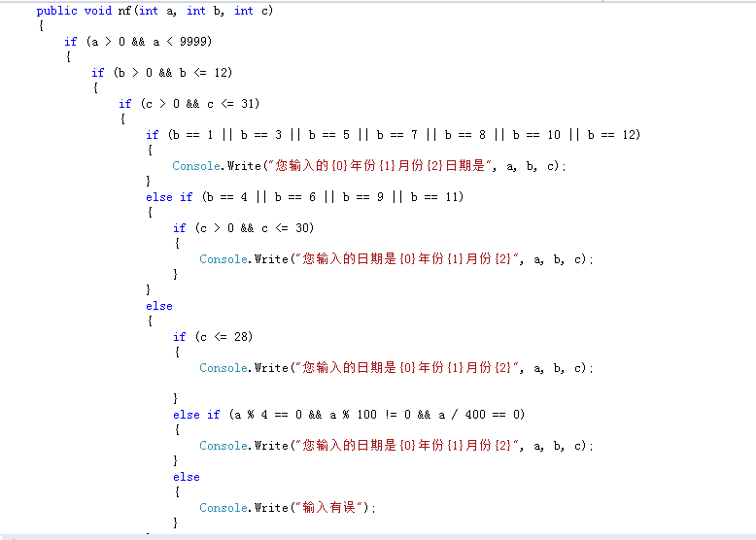
Task: Click "else if" before the leap year condition
Action: tap(196, 415)
